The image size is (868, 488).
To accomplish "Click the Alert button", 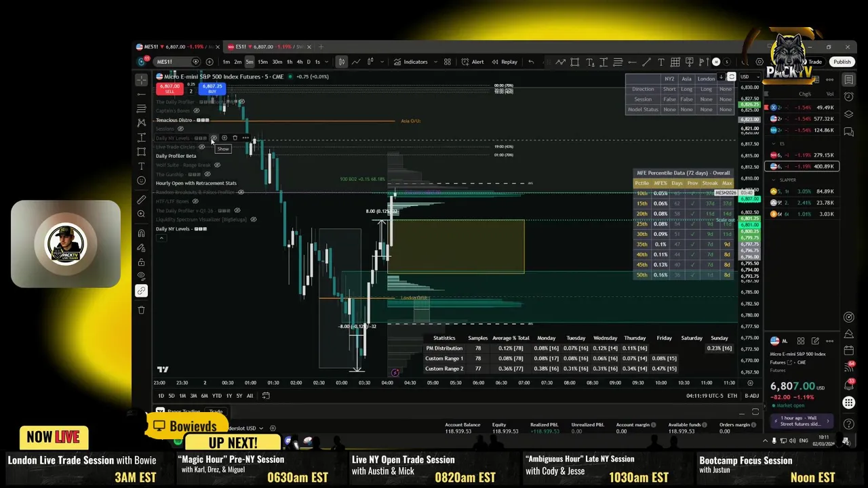I will (473, 62).
